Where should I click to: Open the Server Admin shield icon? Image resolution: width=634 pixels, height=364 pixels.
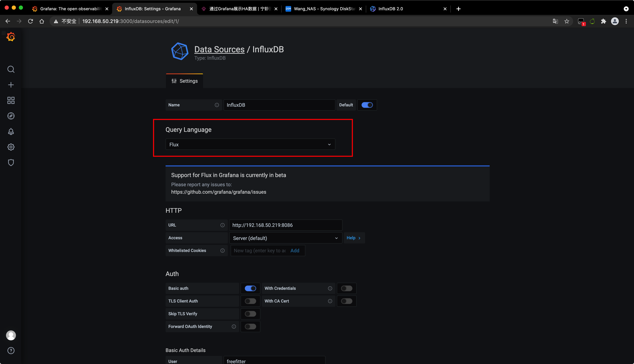(x=11, y=163)
